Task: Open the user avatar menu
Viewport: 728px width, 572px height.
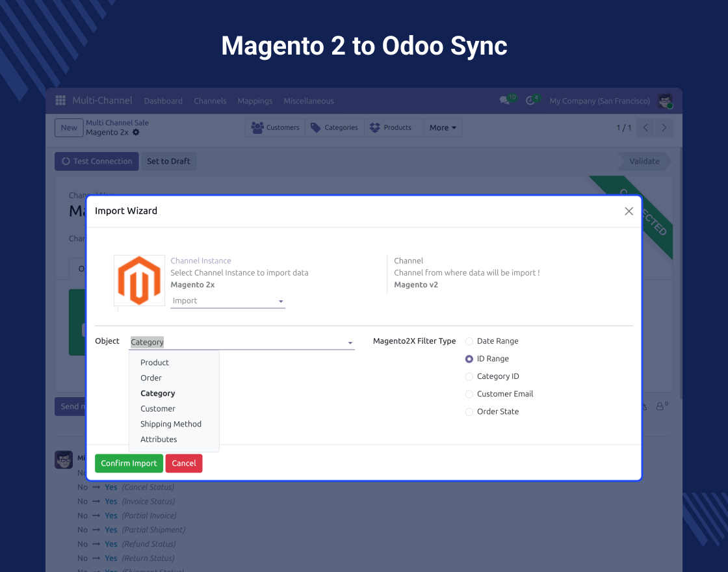Action: [666, 101]
